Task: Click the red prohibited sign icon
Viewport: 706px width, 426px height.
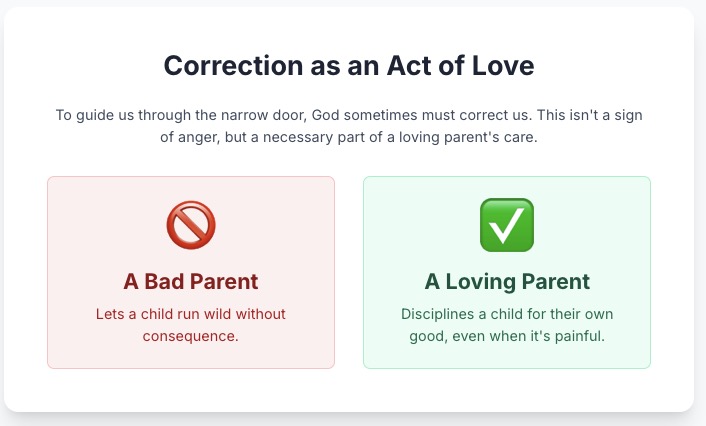Action: tap(191, 225)
